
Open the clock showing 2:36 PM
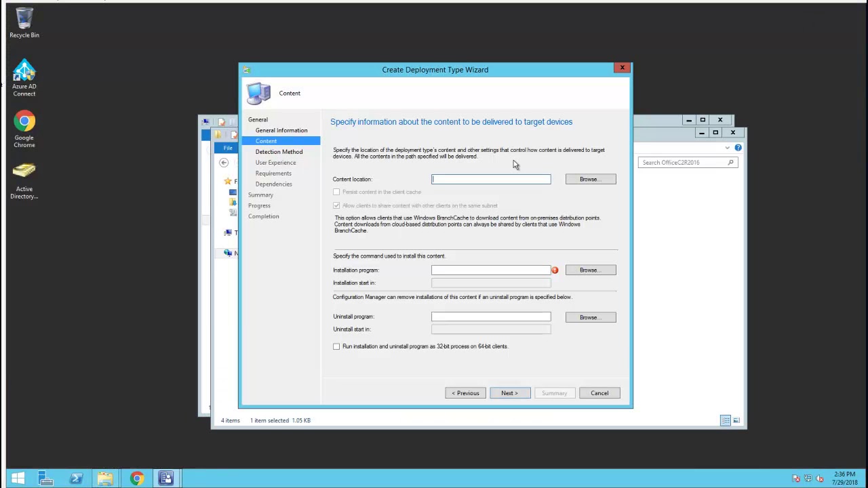click(x=845, y=479)
